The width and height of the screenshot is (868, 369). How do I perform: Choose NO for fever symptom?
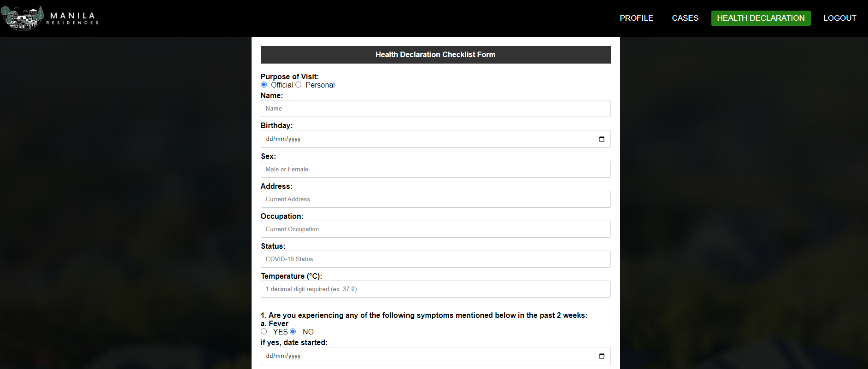coord(293,331)
